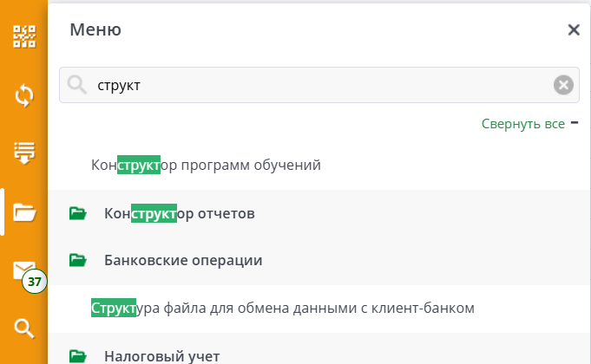Clear the search field text
The height and width of the screenshot is (364, 591).
563,85
